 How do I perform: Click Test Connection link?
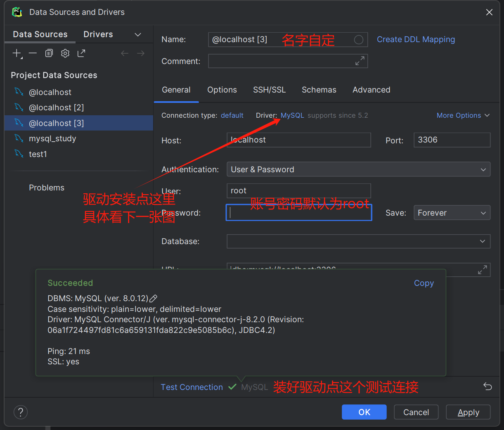(192, 387)
